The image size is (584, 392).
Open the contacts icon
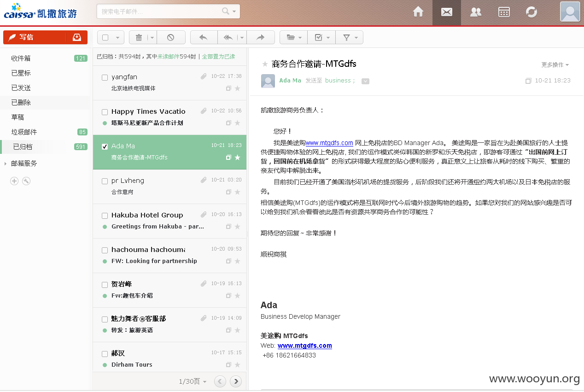pyautogui.click(x=476, y=12)
